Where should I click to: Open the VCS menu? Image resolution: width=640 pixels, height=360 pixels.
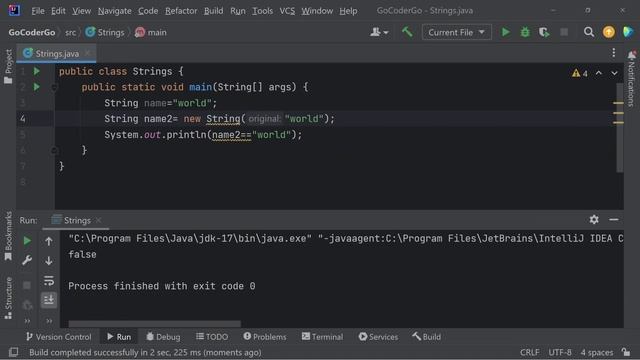[287, 11]
